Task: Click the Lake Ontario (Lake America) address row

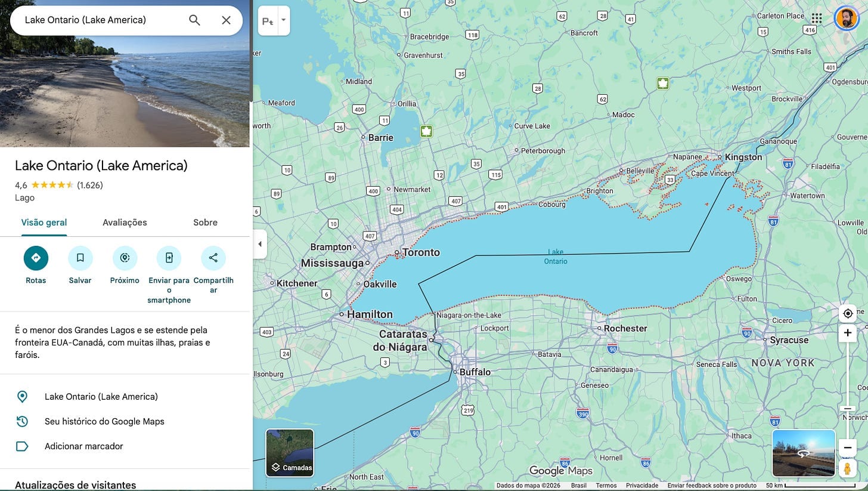Action: 125,397
